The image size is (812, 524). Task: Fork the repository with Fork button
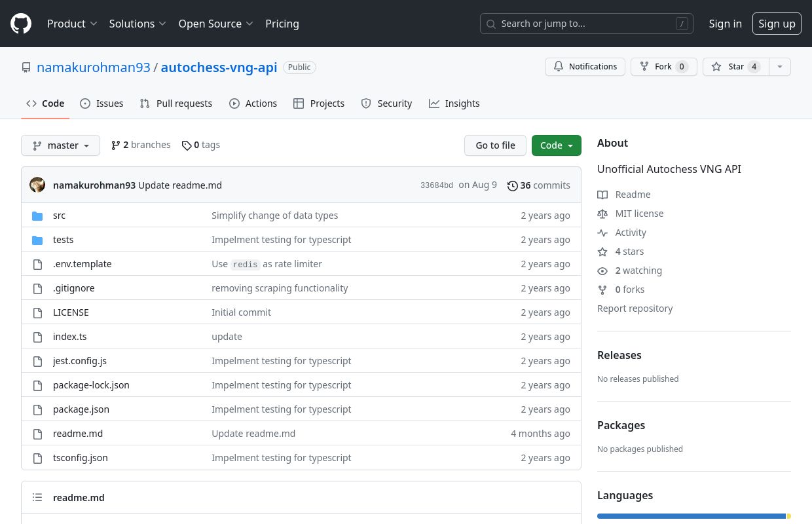pos(664,67)
